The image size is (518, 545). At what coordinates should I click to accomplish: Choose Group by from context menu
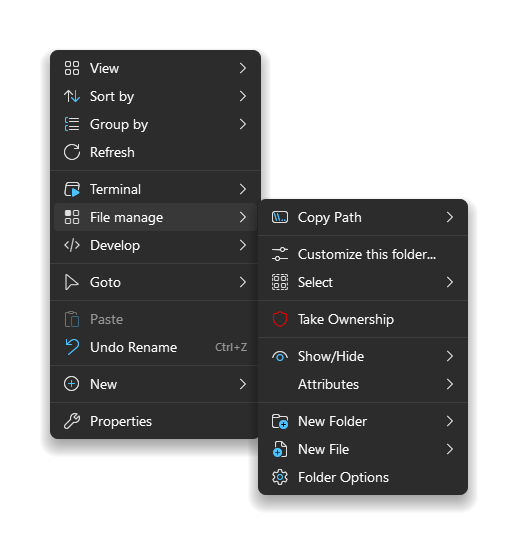(x=155, y=124)
